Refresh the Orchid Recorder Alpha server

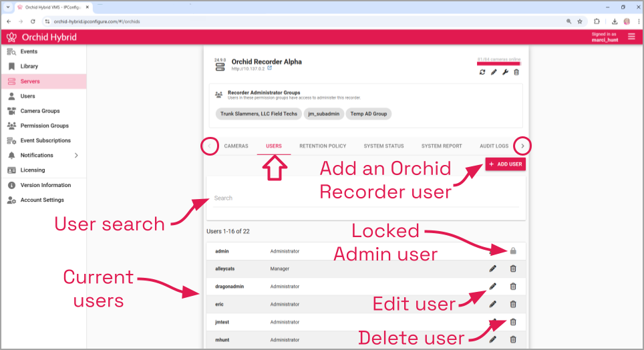[482, 72]
